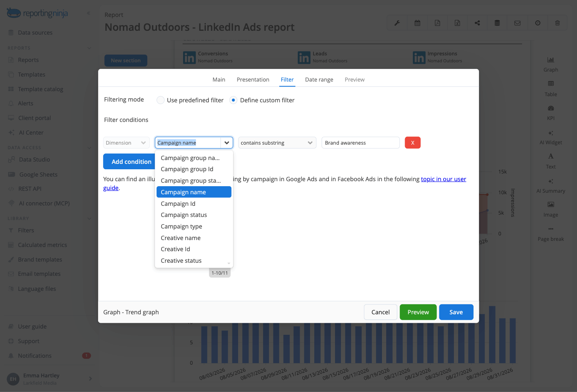
Task: Click the share report icon
Action: click(x=477, y=23)
